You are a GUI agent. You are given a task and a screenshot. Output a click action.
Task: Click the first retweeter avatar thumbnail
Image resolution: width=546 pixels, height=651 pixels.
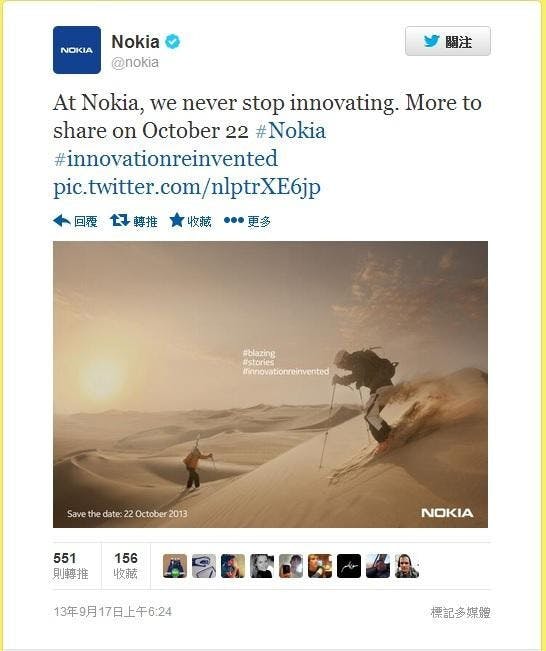tap(175, 566)
